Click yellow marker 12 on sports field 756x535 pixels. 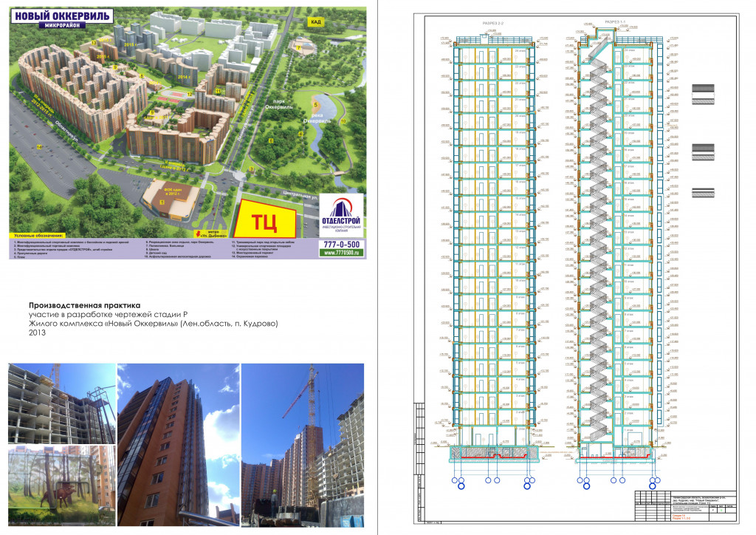pos(190,95)
